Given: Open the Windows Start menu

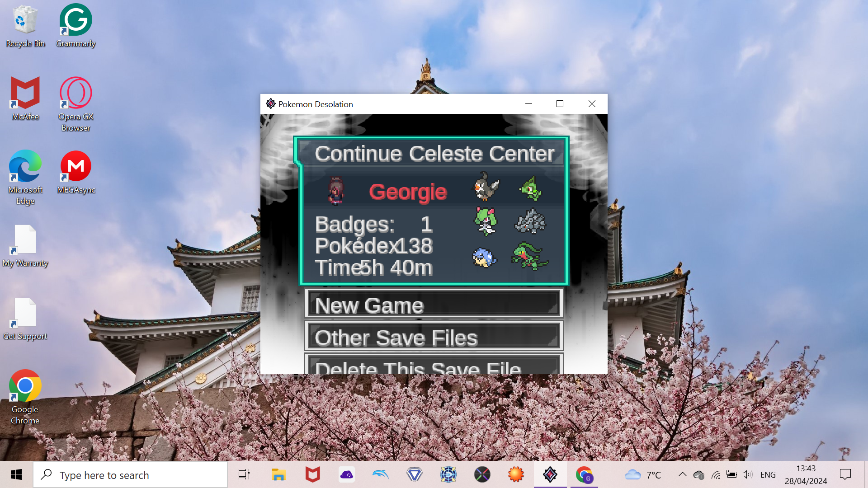Looking at the screenshot, I should click(x=16, y=474).
